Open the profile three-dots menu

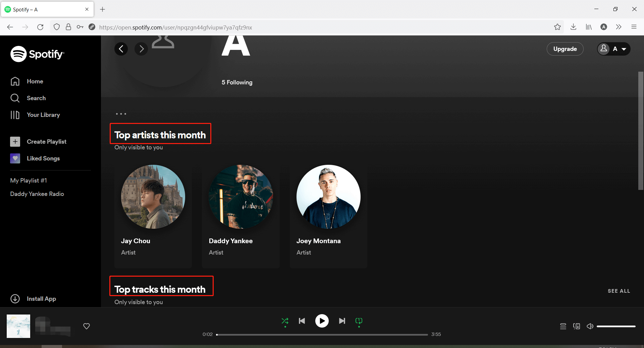pyautogui.click(x=121, y=114)
